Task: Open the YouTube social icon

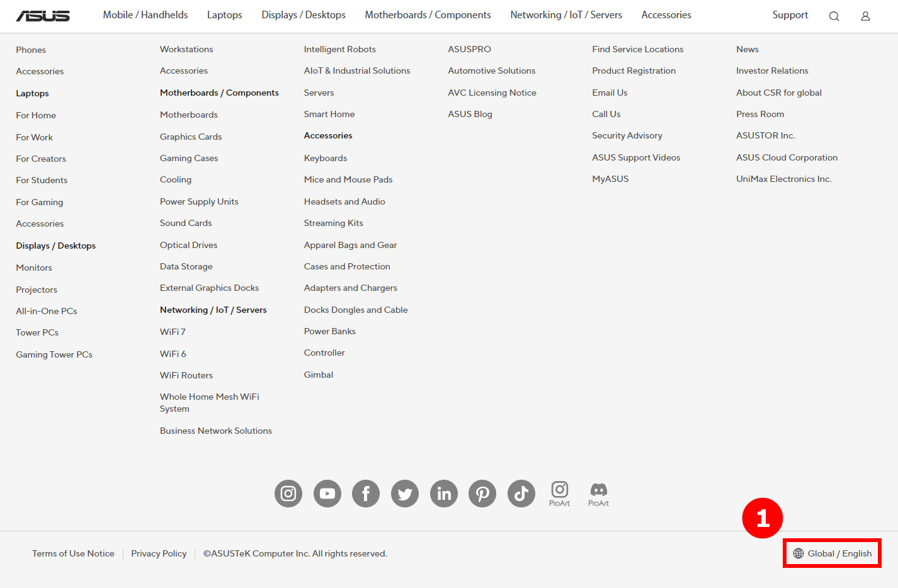Action: click(x=327, y=494)
